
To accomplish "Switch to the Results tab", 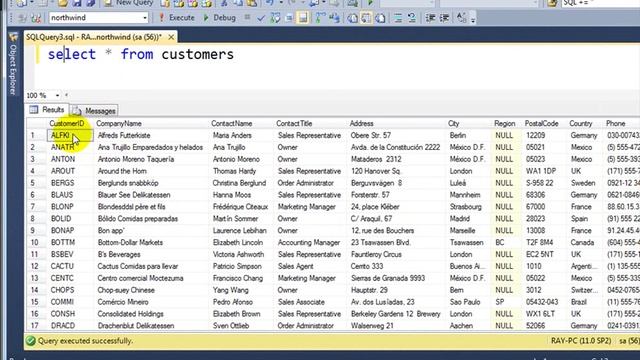I will click(x=47, y=110).
